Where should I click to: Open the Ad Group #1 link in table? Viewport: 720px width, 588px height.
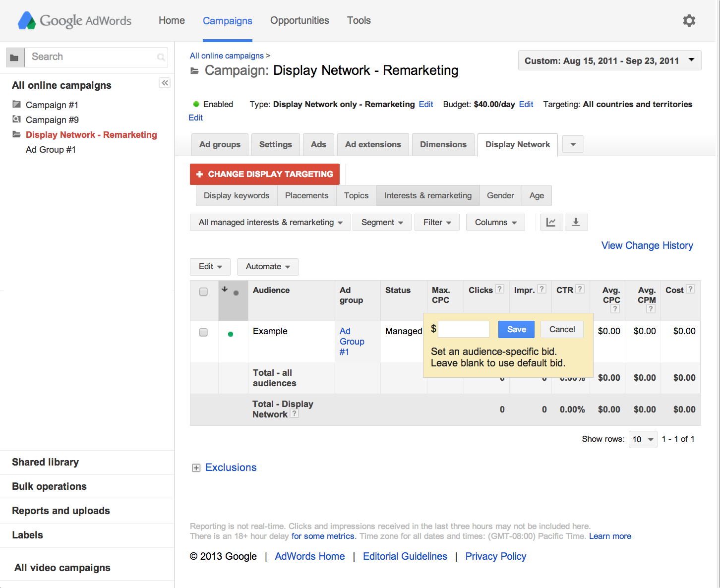coord(352,342)
